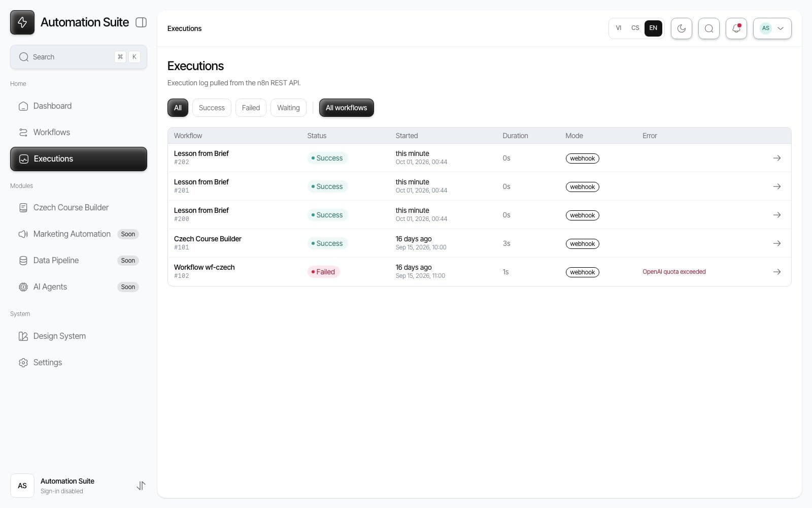812x508 pixels.
Task: Filter executions by All
Action: coord(178,108)
